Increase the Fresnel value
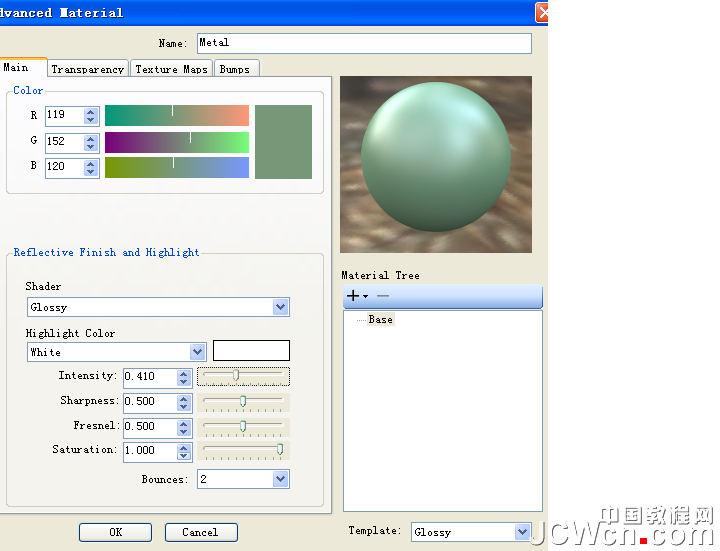This screenshot has height=551, width=720. pyautogui.click(x=184, y=423)
